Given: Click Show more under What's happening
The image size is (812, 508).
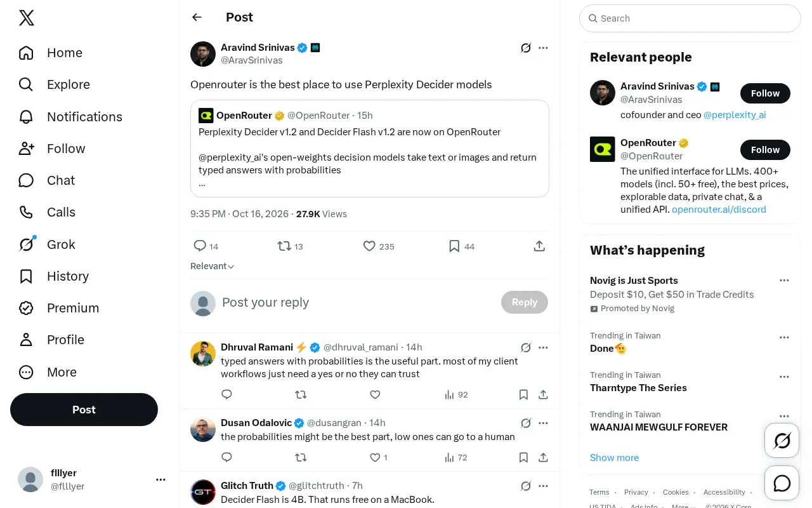Looking at the screenshot, I should pyautogui.click(x=614, y=457).
